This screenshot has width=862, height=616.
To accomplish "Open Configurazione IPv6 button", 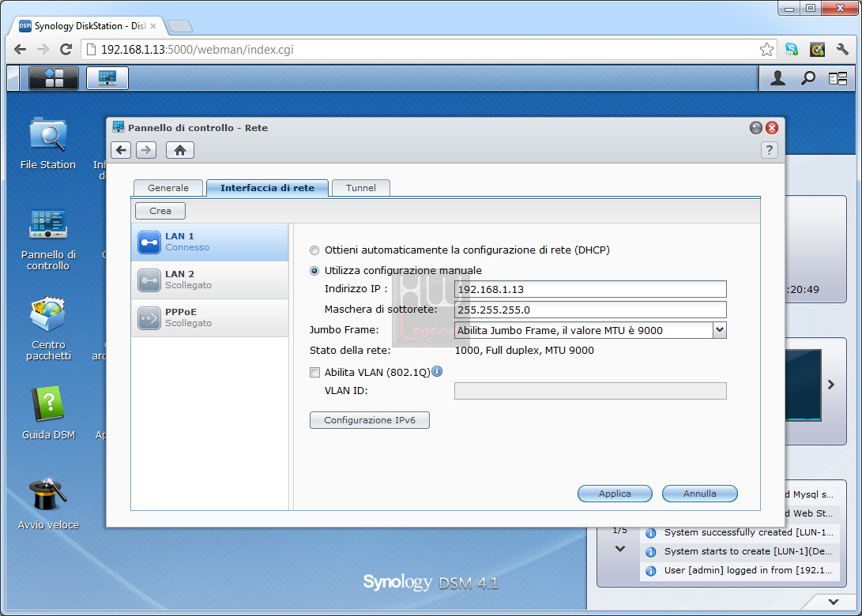I will [370, 420].
